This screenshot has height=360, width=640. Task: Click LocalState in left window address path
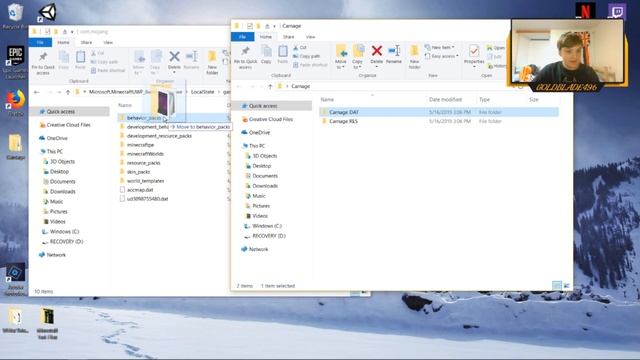(202, 92)
